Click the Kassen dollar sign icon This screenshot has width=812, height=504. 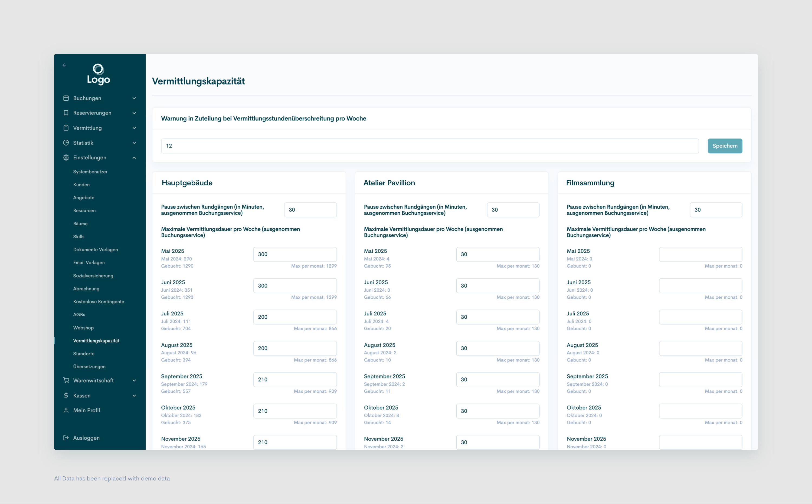tap(66, 395)
